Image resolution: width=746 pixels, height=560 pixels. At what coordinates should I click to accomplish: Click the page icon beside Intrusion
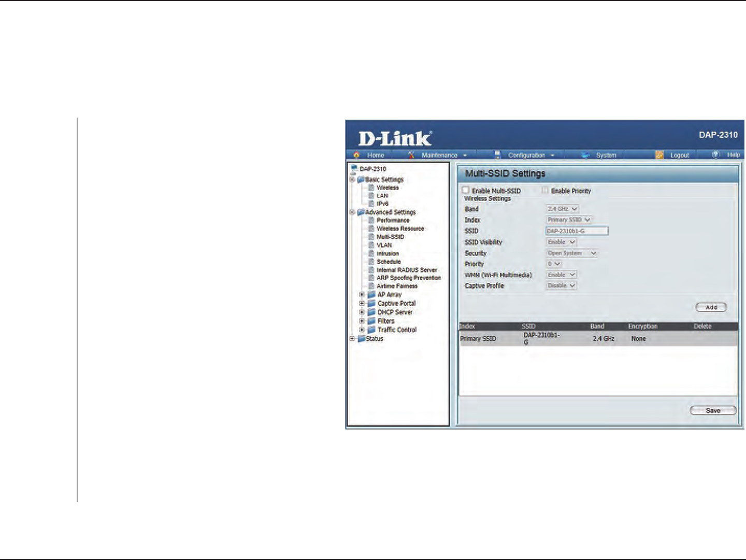(x=371, y=253)
